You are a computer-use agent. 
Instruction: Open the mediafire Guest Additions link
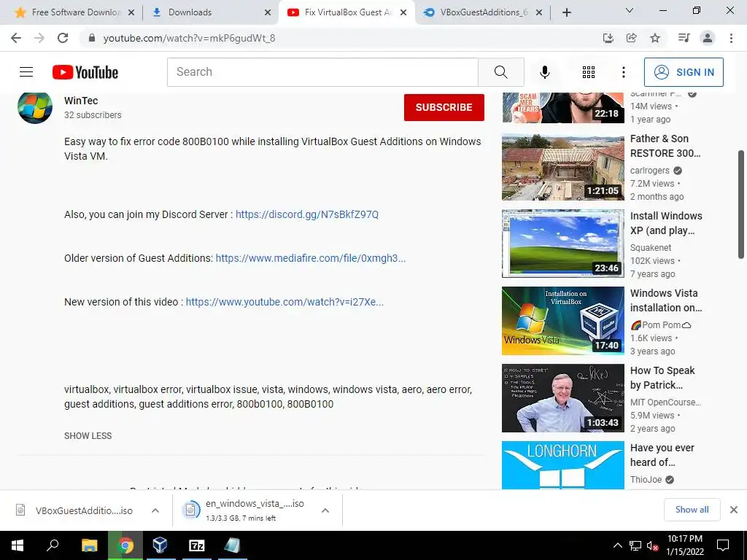click(311, 258)
